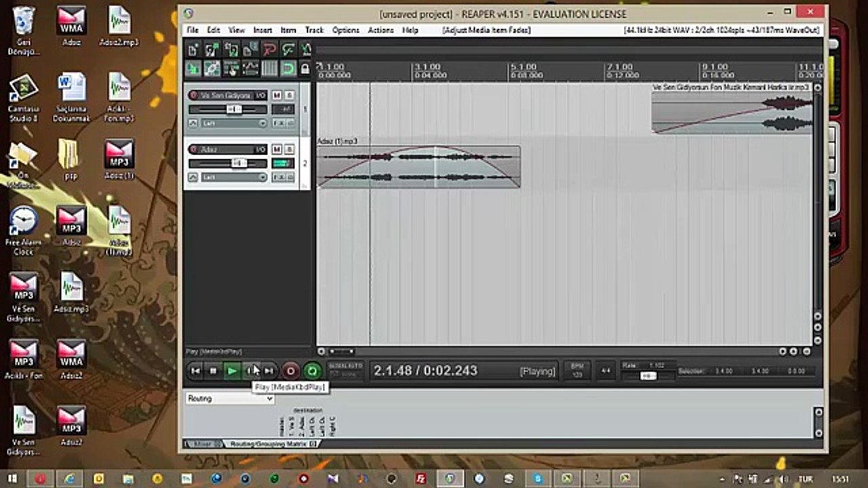Open the Insert menu
Screen dimensions: 868x488
point(263,30)
